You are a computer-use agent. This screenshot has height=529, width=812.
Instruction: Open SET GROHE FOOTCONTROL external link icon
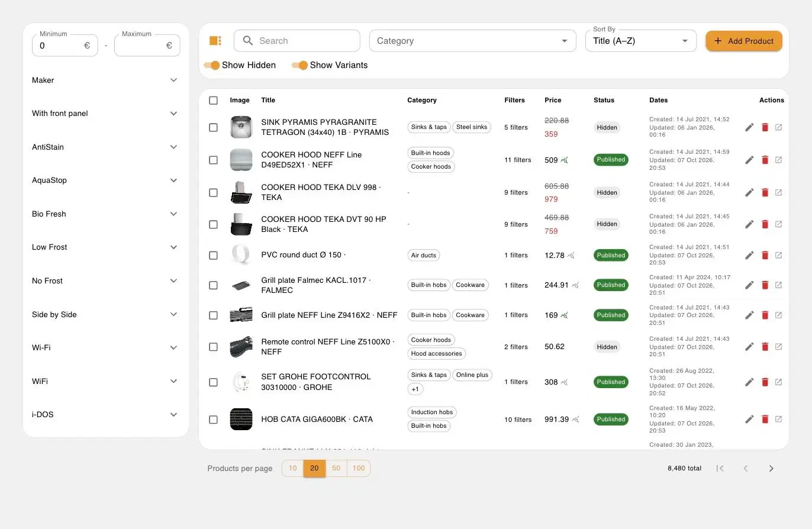pyautogui.click(x=778, y=382)
